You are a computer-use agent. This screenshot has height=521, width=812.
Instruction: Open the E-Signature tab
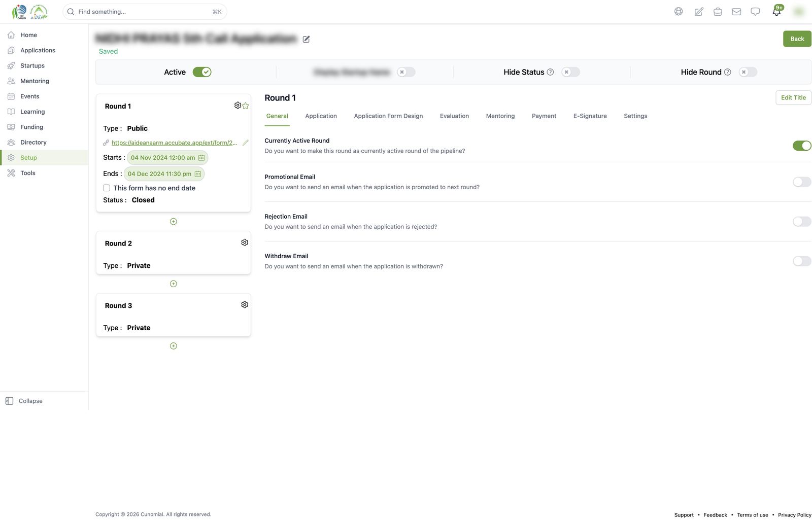point(590,116)
